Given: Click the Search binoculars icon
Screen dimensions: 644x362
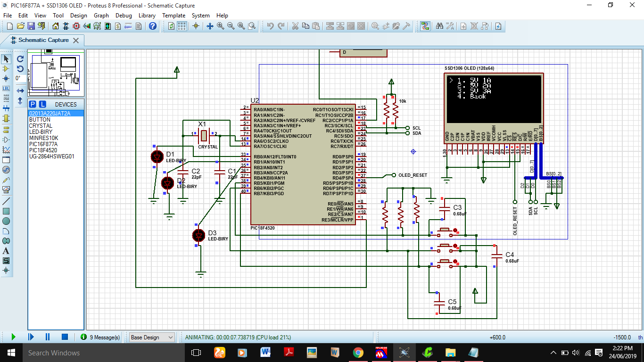Looking at the screenshot, I should click(439, 26).
